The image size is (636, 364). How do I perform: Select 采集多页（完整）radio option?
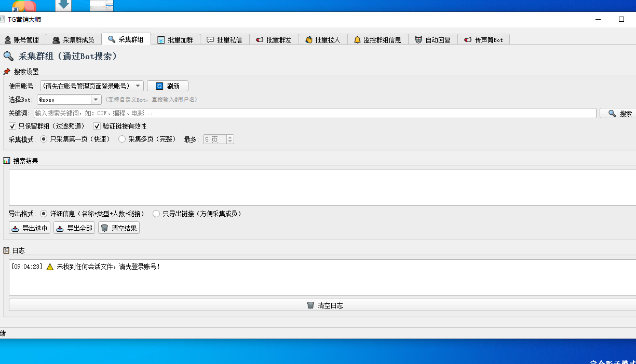click(122, 139)
